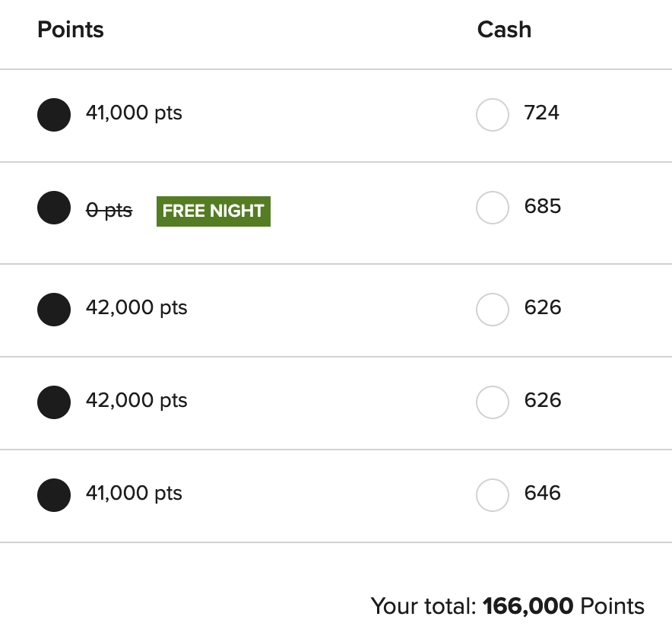Click the 41,000 pts label beside 646 cash

click(x=134, y=494)
